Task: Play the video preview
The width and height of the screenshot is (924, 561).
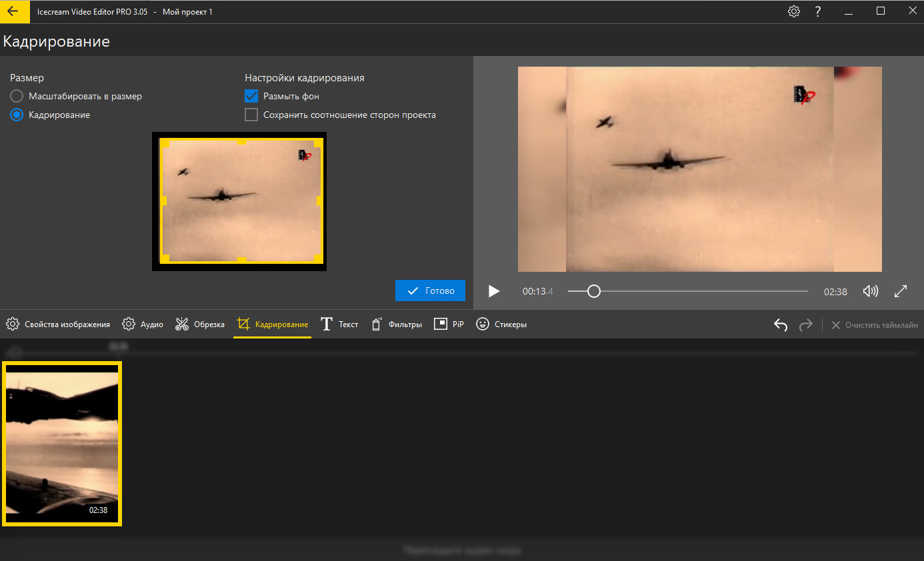Action: (493, 291)
